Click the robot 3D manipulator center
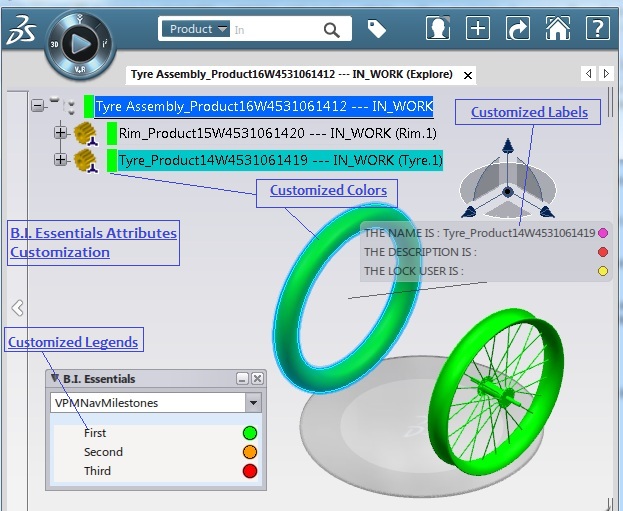 click(507, 192)
